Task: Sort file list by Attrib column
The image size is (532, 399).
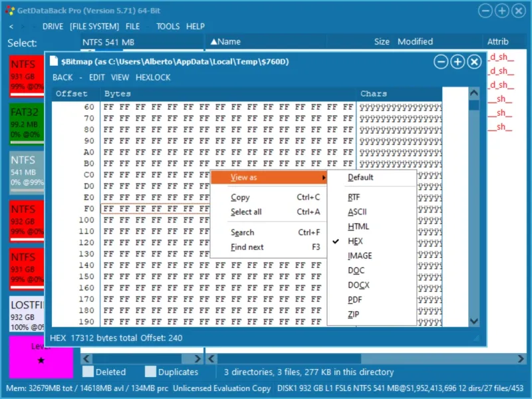Action: (497, 42)
